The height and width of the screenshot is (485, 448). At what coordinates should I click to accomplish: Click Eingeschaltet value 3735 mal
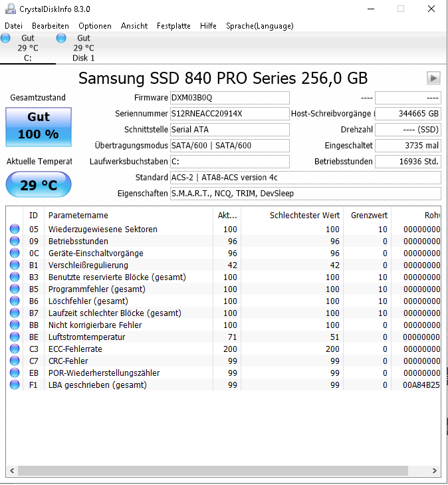coord(408,146)
